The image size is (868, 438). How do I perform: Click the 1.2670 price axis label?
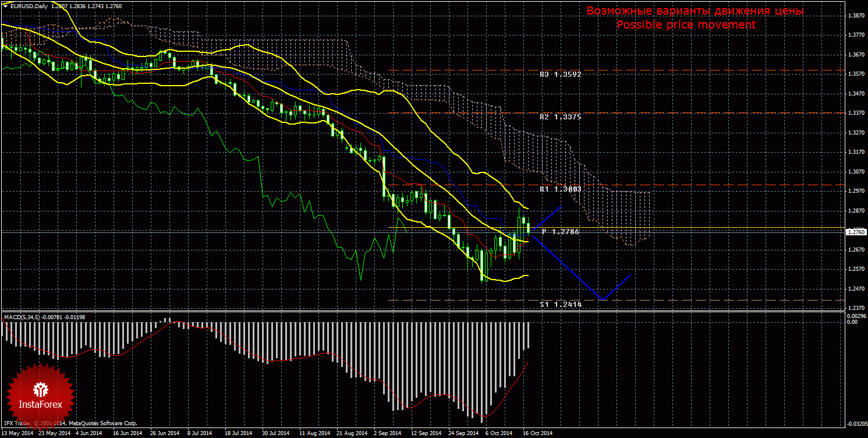[x=856, y=250]
